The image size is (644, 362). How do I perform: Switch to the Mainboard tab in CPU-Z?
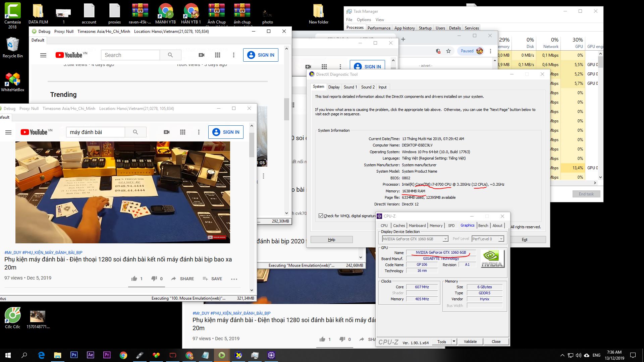pyautogui.click(x=417, y=226)
